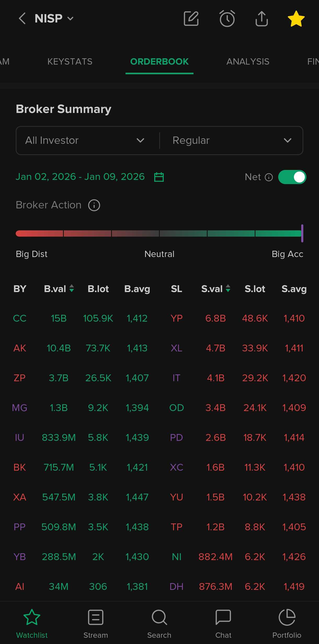Turn off the Net toggle

coord(292,177)
